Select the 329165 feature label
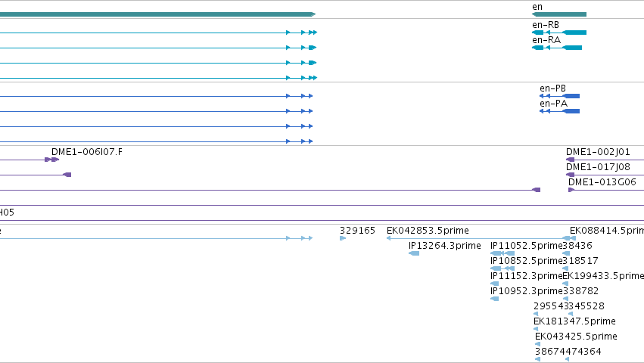 (357, 231)
